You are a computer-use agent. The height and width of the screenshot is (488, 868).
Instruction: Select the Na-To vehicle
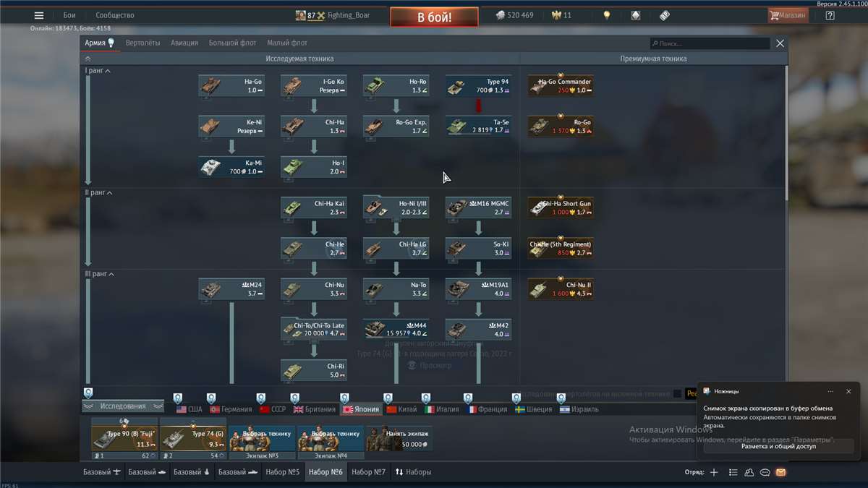tap(396, 289)
